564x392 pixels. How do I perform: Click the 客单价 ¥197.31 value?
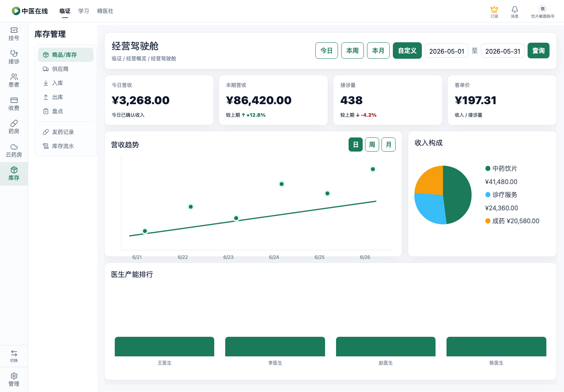click(x=475, y=100)
